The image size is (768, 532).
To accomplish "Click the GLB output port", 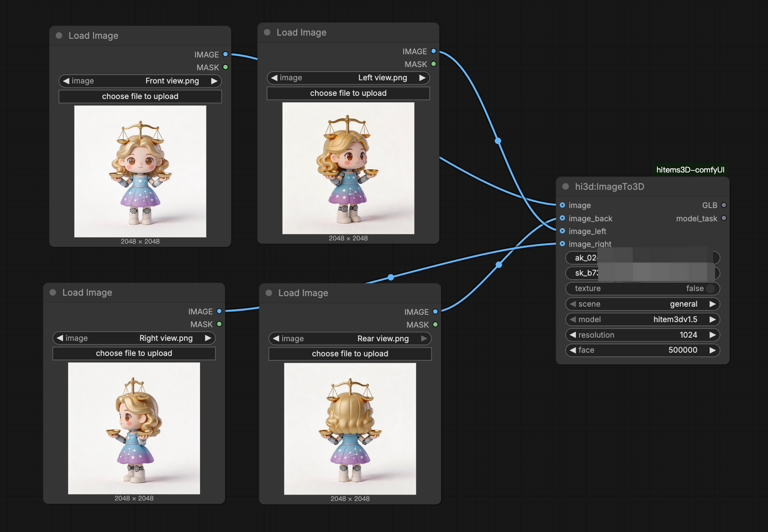I will click(724, 205).
